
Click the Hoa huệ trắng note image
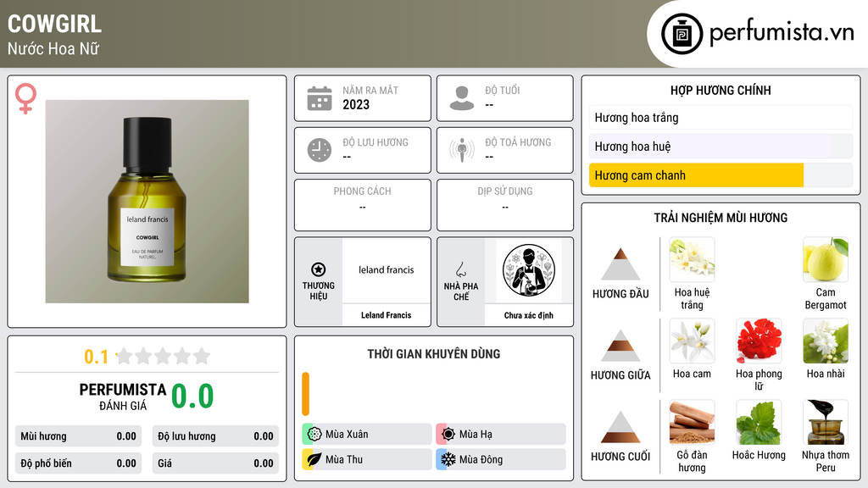pos(692,260)
